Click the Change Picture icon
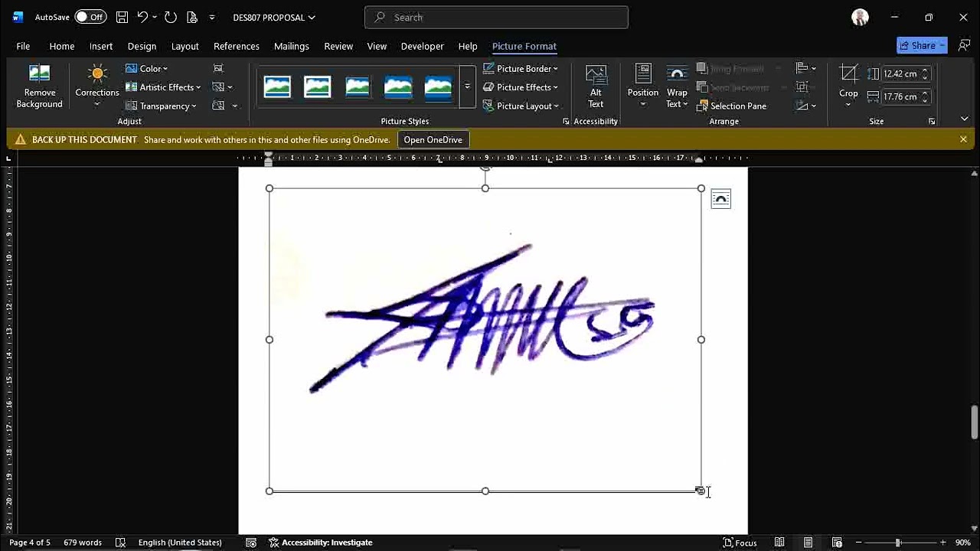 218,87
